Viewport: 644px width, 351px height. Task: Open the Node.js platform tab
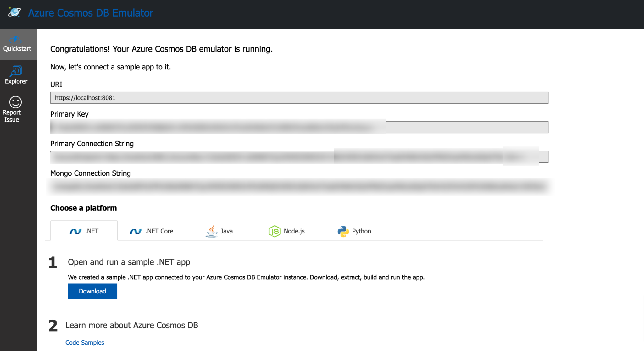286,231
